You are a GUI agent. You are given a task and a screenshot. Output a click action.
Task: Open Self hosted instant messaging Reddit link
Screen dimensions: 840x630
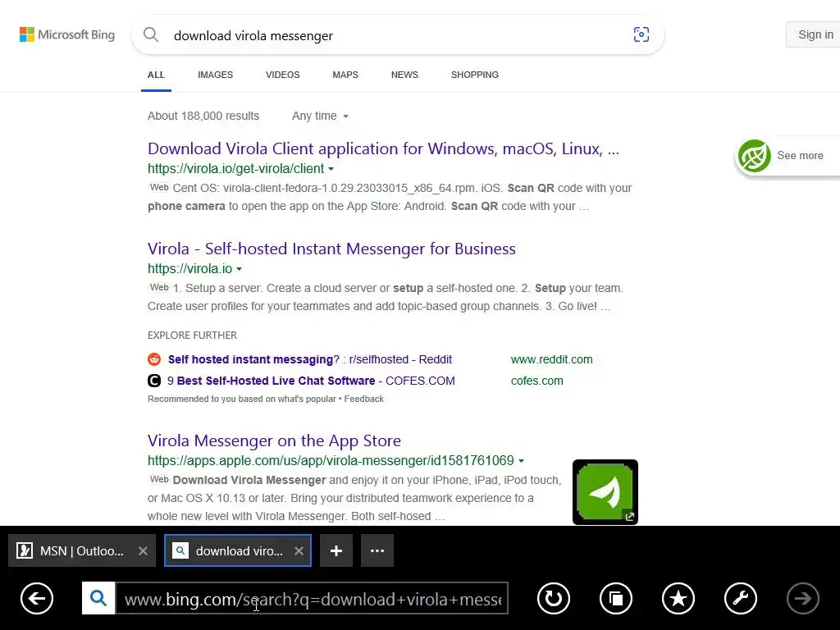coord(309,359)
